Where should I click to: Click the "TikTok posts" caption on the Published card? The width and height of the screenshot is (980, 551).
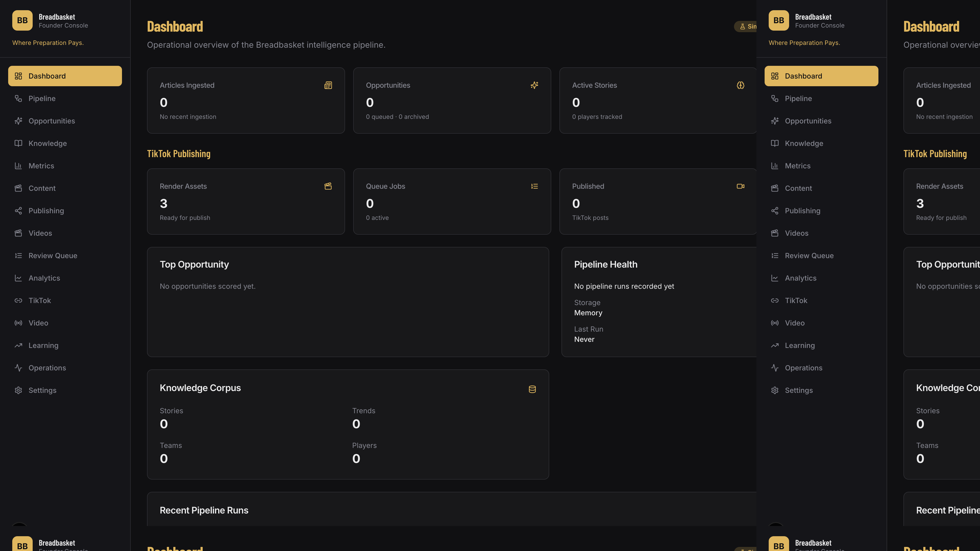click(590, 218)
